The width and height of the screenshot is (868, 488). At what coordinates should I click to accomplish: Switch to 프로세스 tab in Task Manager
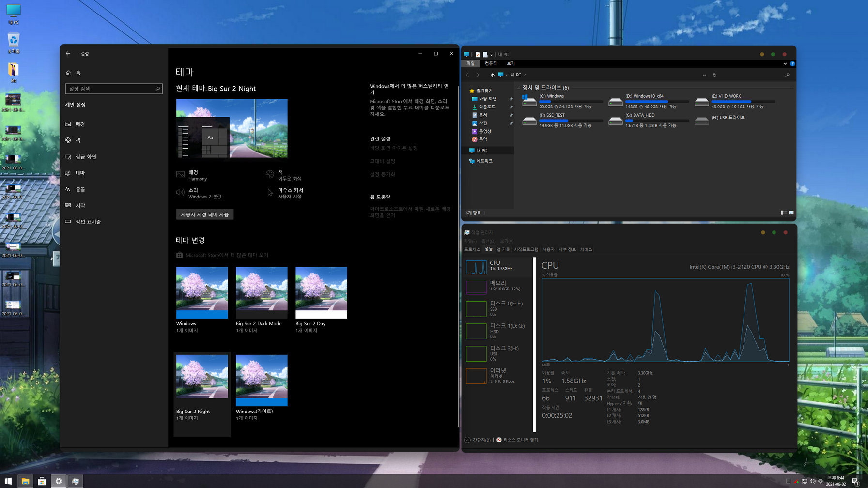click(472, 250)
